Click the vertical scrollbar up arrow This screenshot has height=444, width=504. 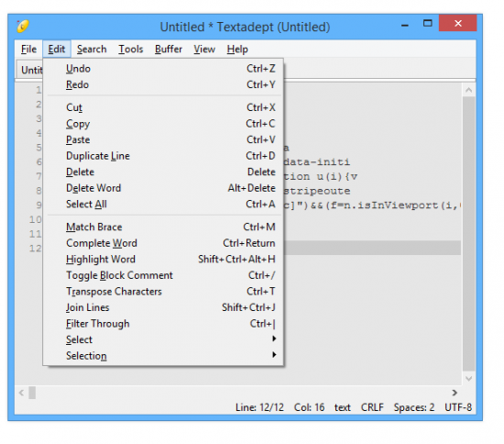tap(468, 91)
